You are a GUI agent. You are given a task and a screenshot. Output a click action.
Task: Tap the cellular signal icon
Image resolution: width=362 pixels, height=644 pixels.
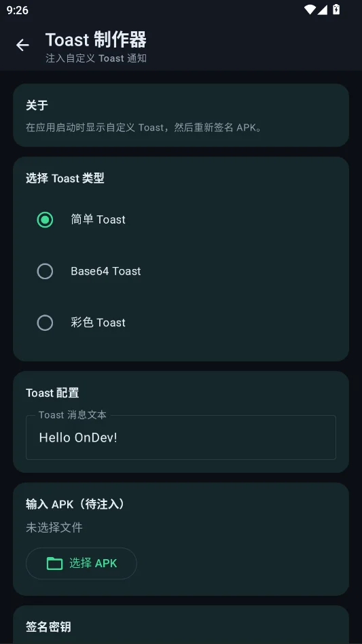pos(322,10)
